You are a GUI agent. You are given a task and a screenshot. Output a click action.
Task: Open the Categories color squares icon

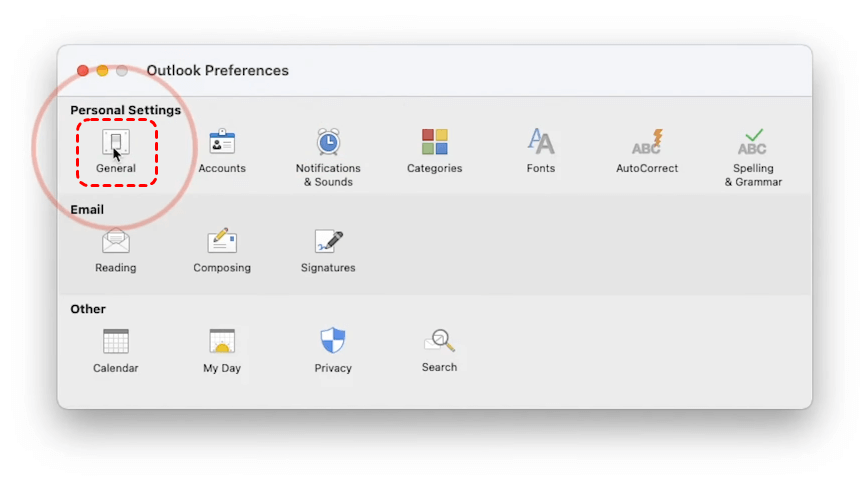tap(434, 142)
